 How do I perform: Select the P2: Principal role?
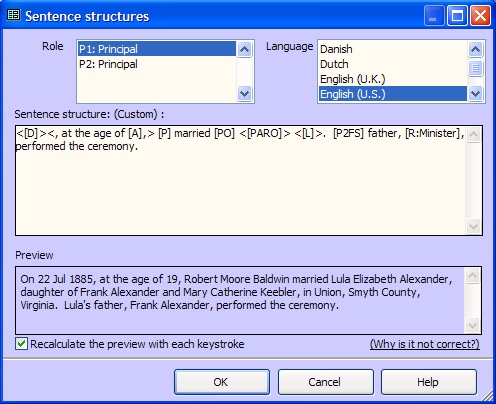tap(157, 64)
